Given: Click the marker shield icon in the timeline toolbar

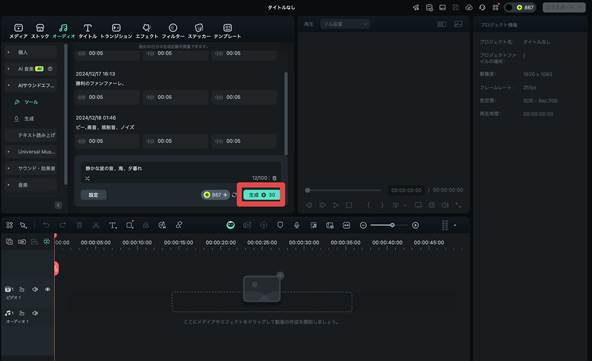Looking at the screenshot, I should point(280,225).
